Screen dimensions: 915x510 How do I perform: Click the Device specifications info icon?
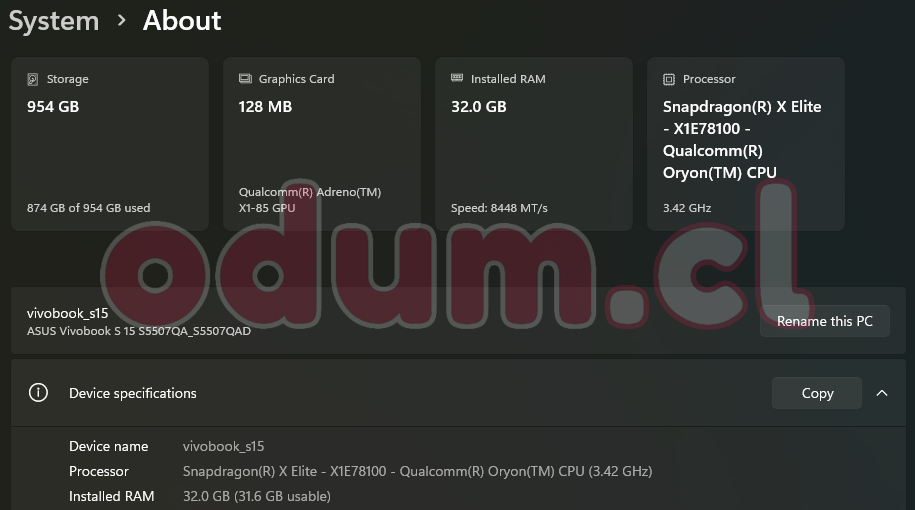tap(39, 393)
